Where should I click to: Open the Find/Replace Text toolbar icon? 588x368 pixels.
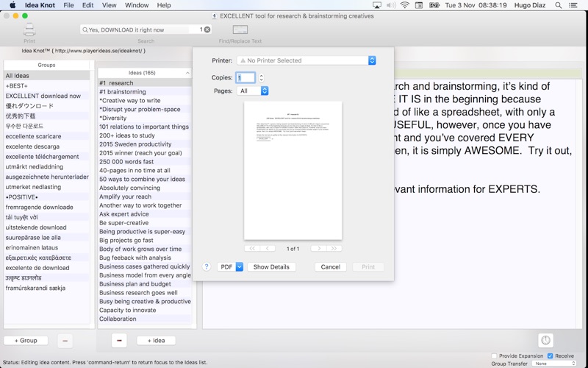pos(240,29)
